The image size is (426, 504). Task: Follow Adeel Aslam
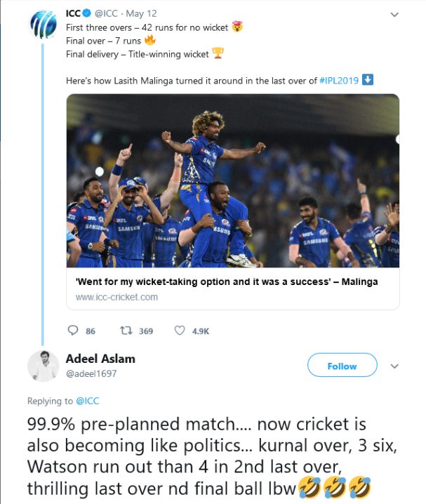pos(342,365)
